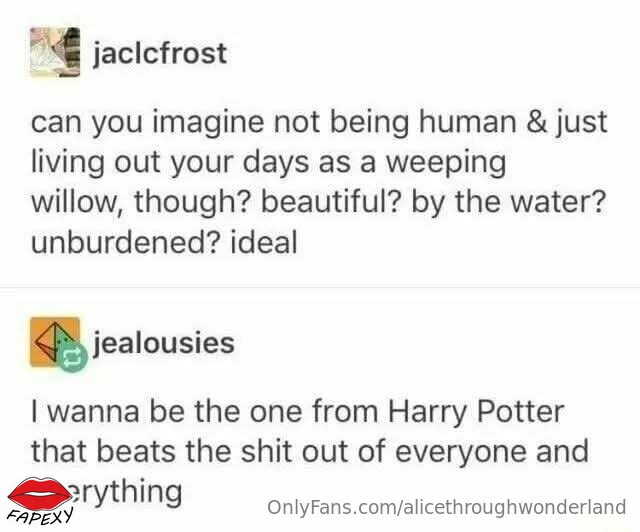Click 'by the water?' phrase

point(509,202)
